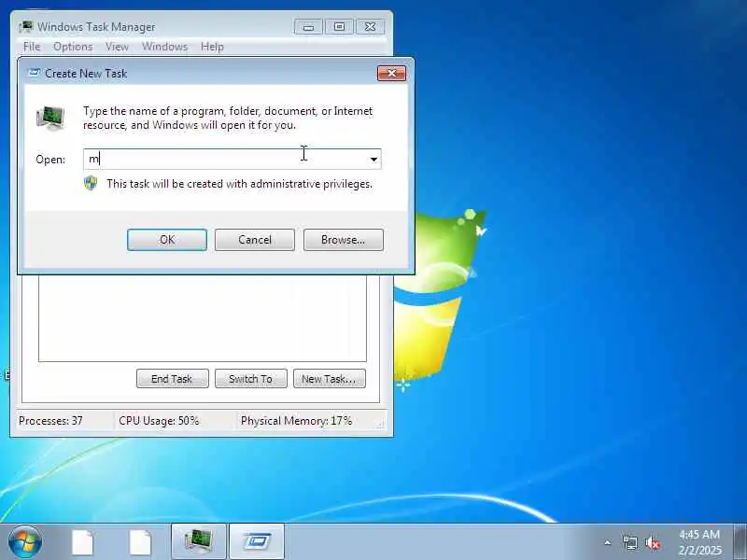The image size is (747, 560).
Task: Maximize the Windows Task Manager window
Action: (339, 27)
